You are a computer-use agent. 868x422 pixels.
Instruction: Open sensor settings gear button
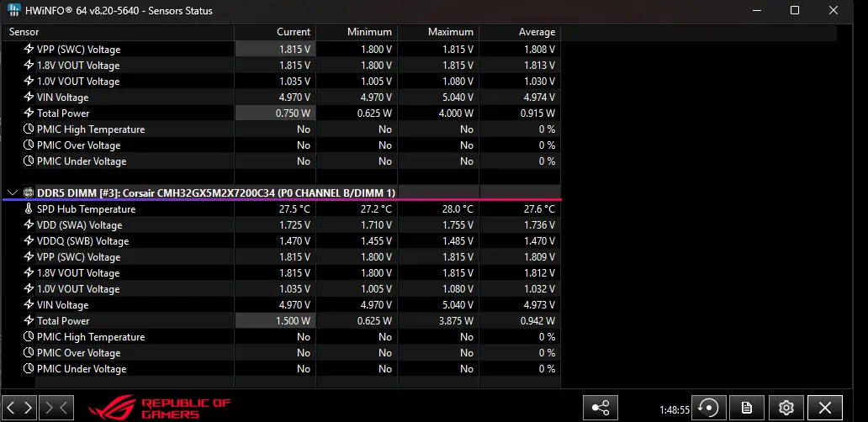coord(786,409)
